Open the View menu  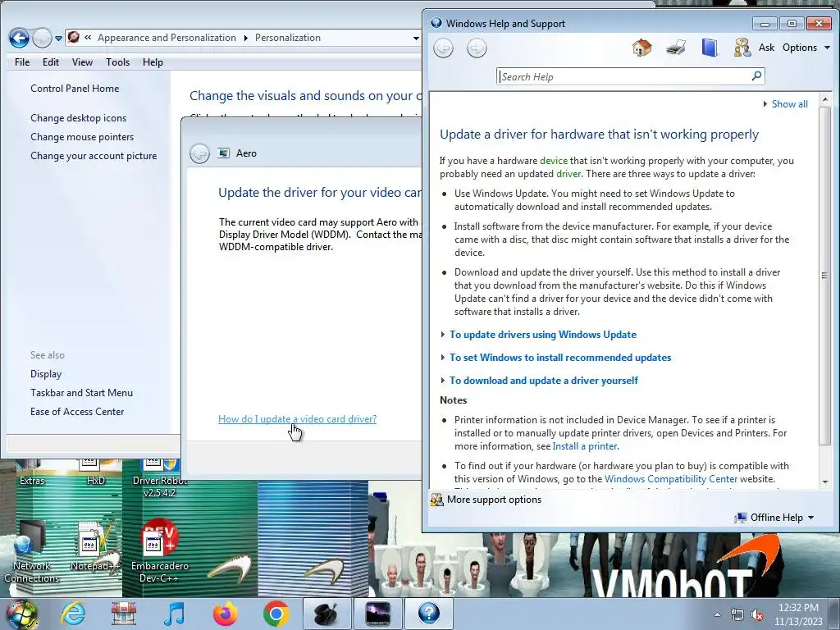click(82, 62)
